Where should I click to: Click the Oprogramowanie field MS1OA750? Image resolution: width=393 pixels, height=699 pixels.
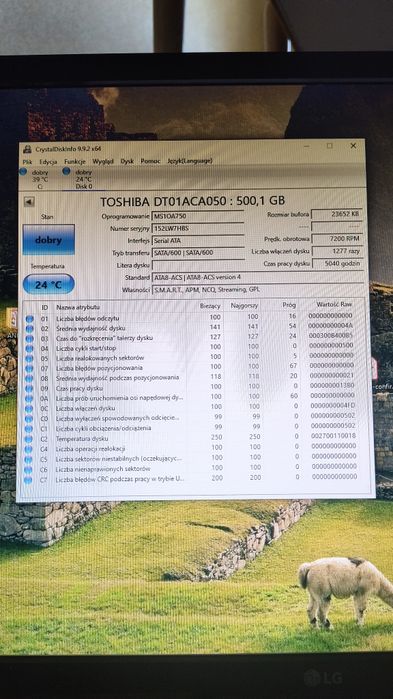click(197, 216)
